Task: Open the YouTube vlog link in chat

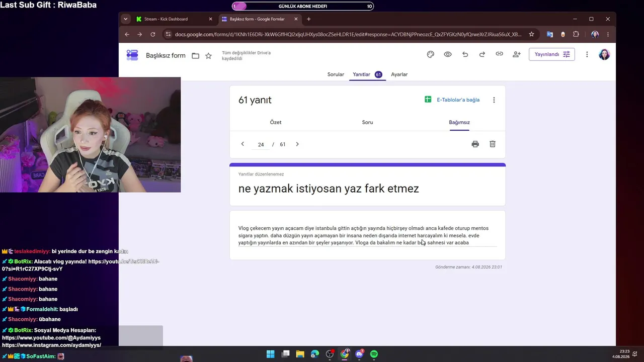Action: (x=80, y=265)
